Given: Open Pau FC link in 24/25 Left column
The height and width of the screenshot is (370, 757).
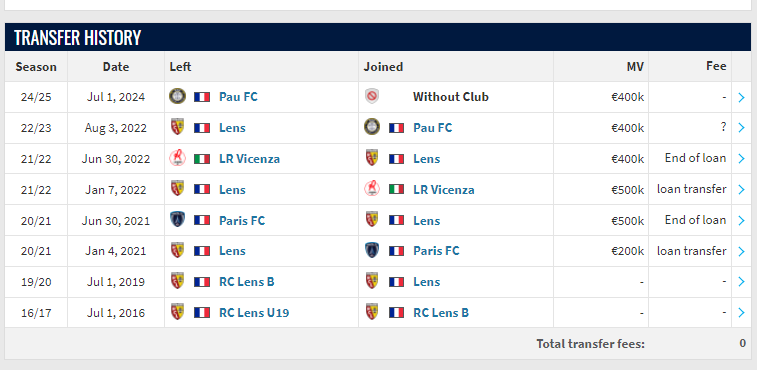Looking at the screenshot, I should (x=238, y=97).
